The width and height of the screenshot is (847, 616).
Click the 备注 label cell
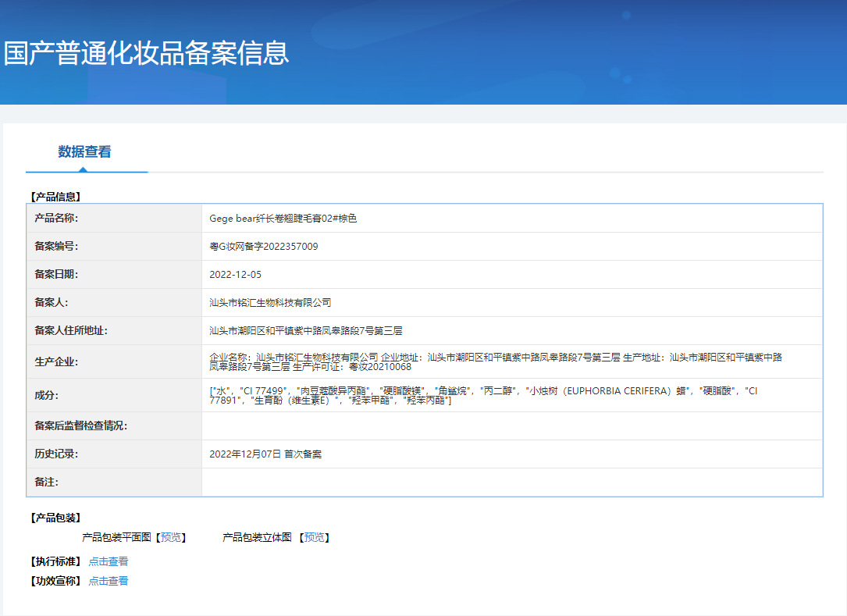coord(115,482)
